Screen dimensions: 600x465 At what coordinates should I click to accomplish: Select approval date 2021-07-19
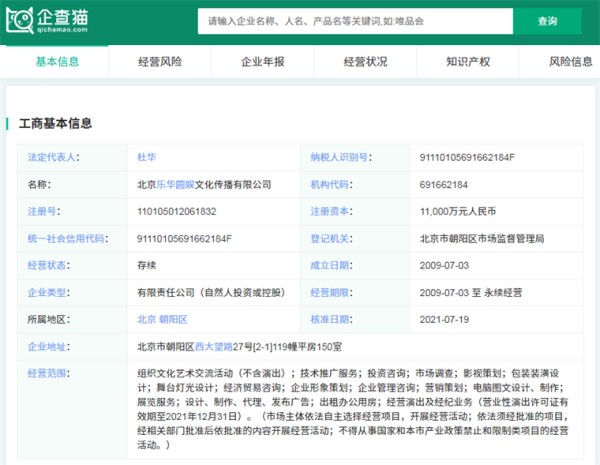[444, 319]
